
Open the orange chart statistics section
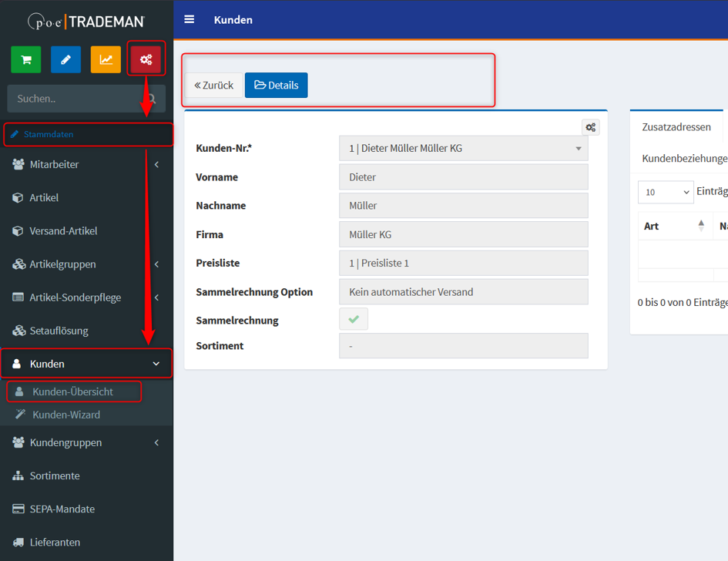106,59
